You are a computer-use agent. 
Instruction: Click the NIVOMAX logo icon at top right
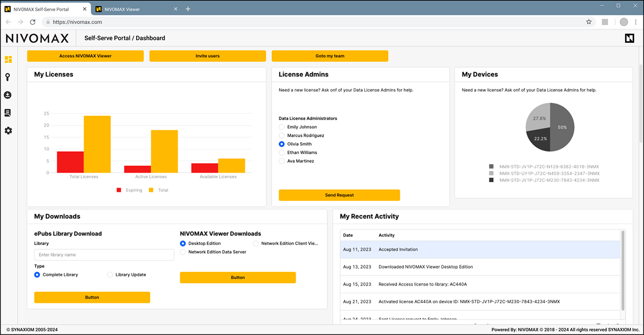(629, 38)
